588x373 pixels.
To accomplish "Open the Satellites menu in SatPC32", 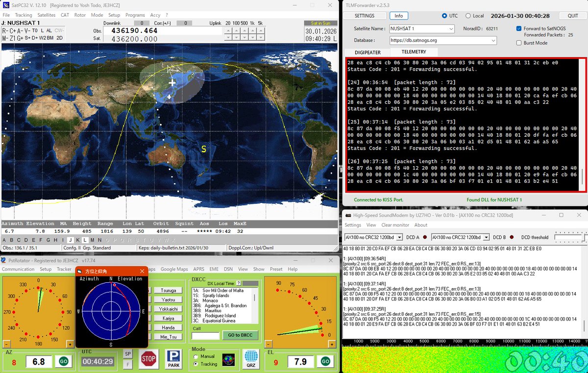I will click(x=47, y=15).
